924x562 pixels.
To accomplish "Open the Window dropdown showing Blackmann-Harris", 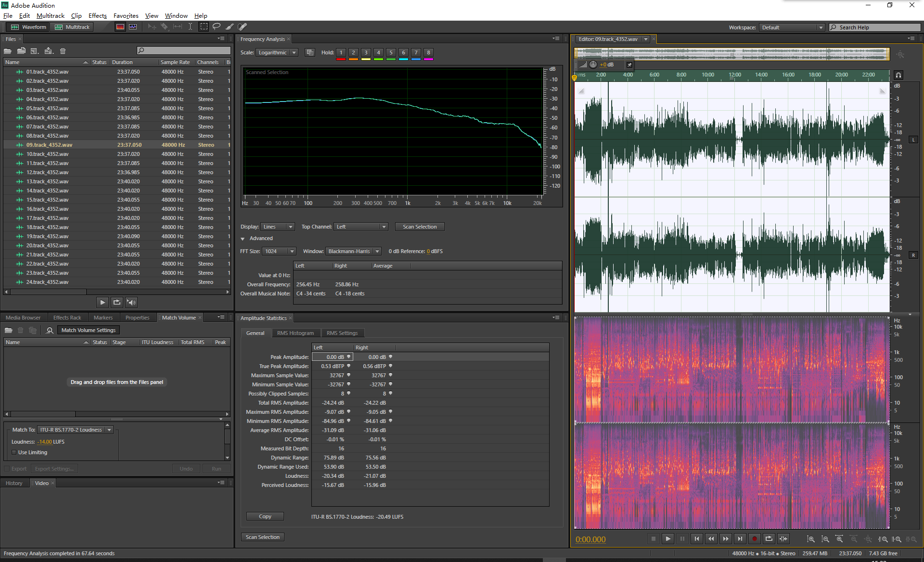I will point(353,251).
